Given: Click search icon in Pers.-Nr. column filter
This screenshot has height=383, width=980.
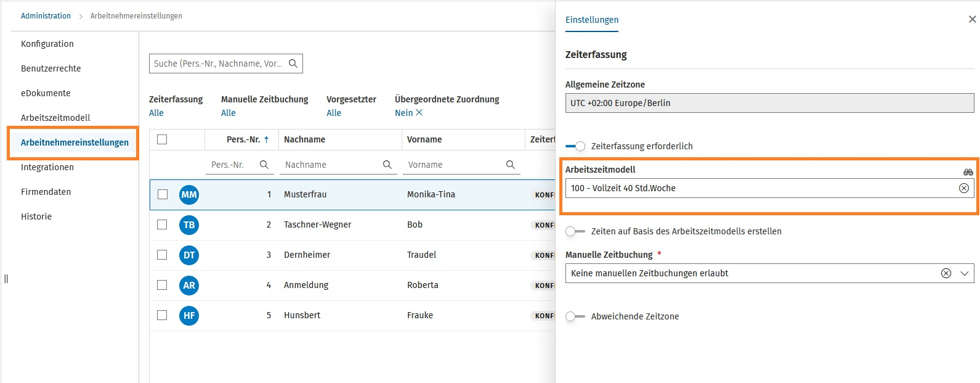Looking at the screenshot, I should click(x=264, y=165).
